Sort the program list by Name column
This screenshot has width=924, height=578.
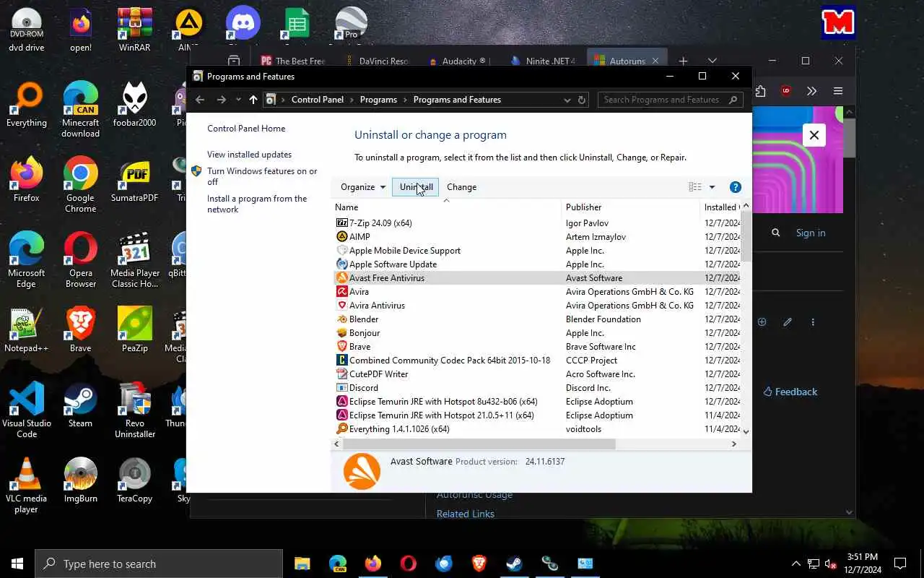click(x=446, y=207)
